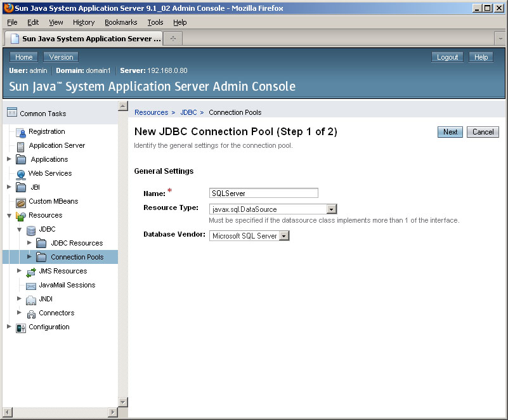Click the Logout button

coord(447,57)
